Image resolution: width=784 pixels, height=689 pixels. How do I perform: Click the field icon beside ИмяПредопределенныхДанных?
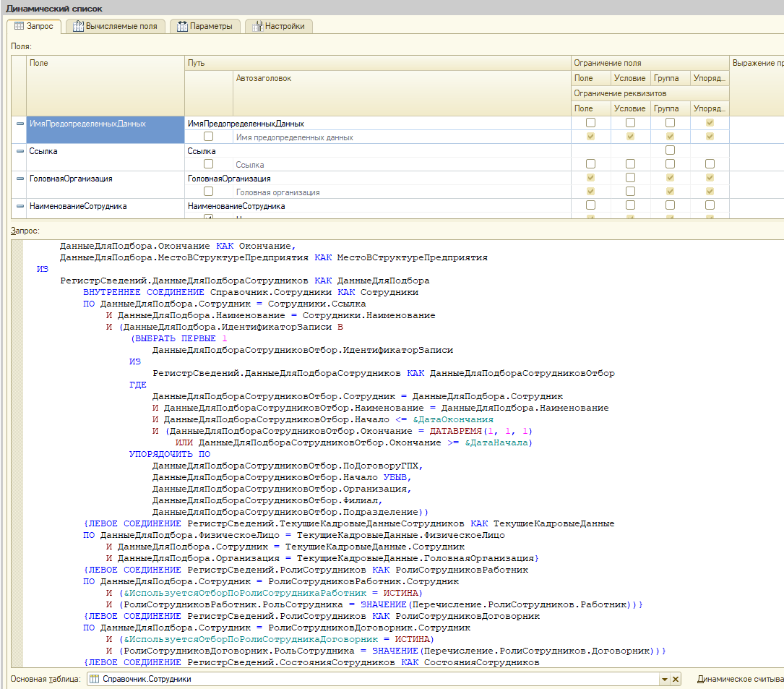(20, 124)
